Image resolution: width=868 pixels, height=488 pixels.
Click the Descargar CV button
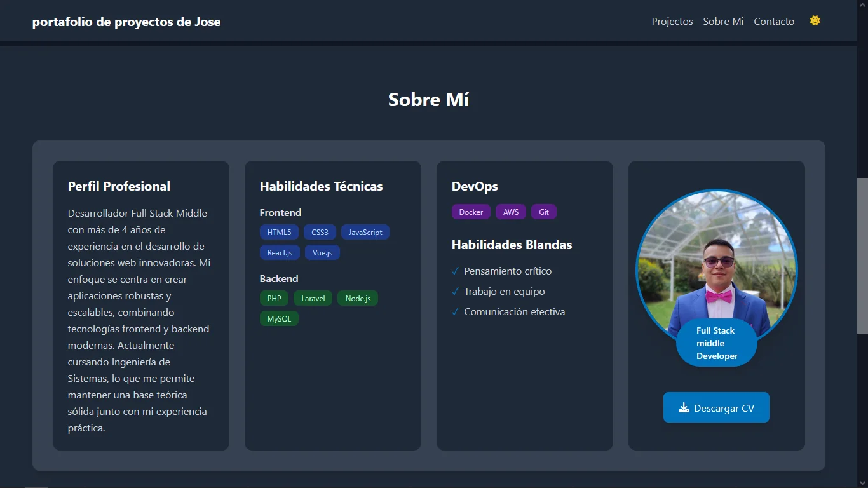click(x=716, y=407)
